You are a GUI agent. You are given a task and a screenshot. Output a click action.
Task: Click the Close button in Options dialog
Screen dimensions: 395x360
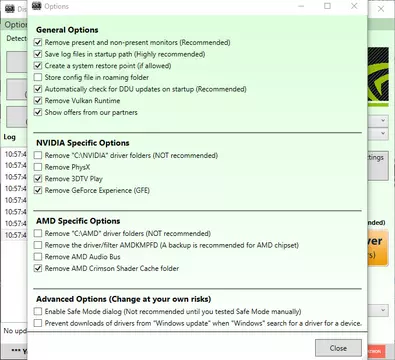pos(338,348)
